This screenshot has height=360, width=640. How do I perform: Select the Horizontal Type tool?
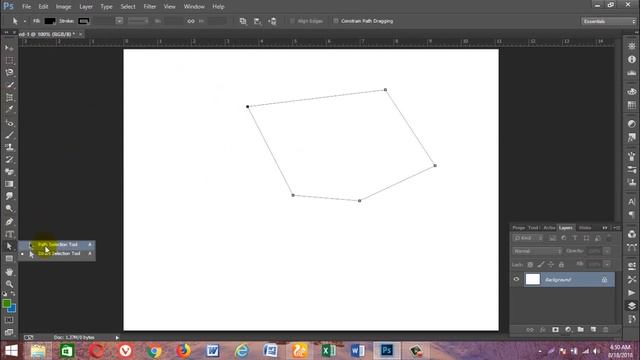pos(9,234)
